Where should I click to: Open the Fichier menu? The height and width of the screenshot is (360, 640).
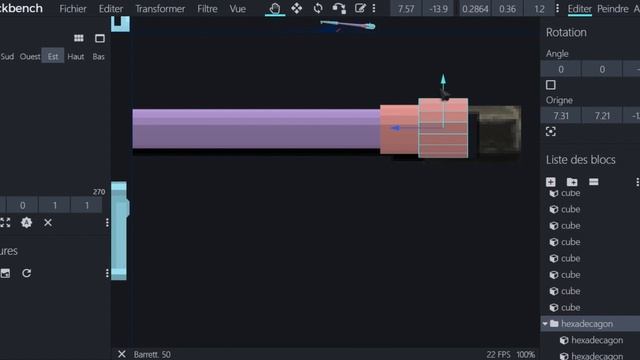(73, 9)
